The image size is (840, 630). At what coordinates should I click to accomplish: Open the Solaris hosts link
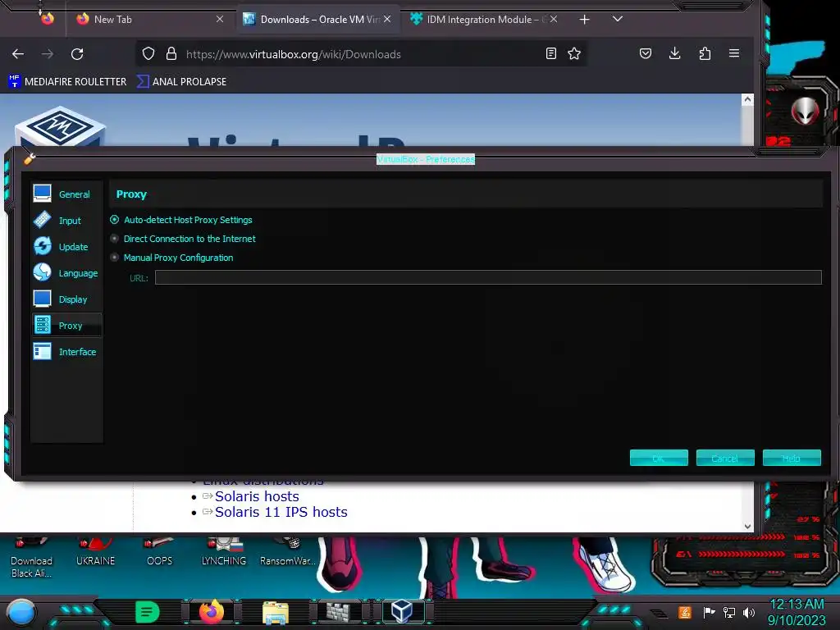click(x=257, y=496)
